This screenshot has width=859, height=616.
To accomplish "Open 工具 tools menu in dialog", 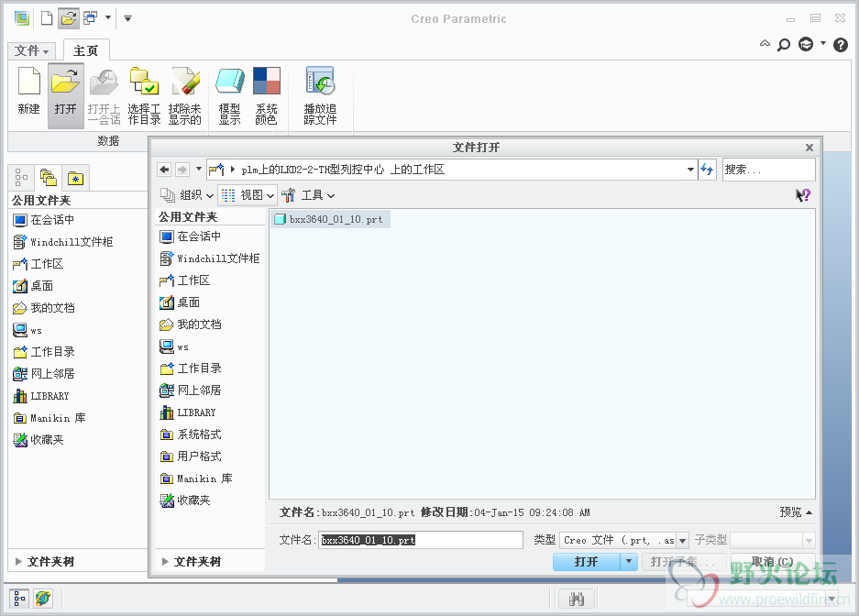I will pos(308,195).
